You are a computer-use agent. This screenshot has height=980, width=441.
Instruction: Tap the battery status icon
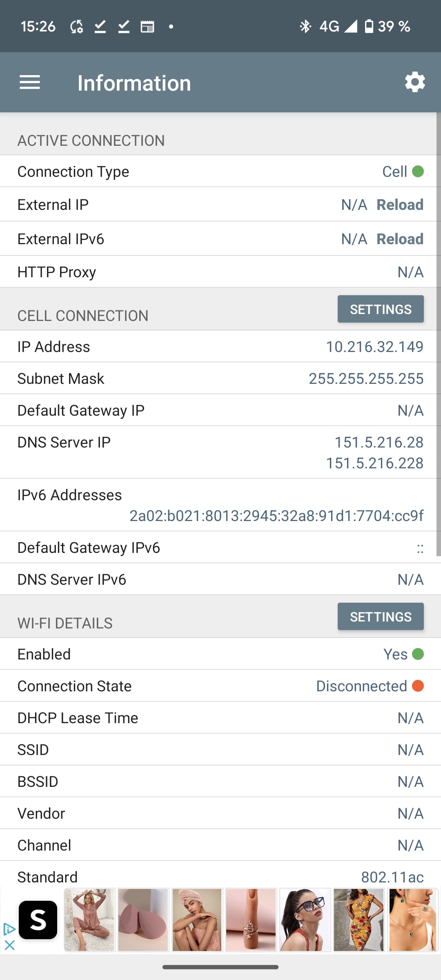point(369,27)
